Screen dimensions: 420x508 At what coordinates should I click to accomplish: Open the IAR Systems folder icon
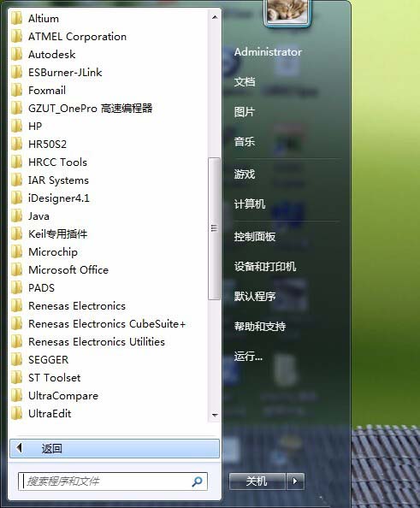16,180
